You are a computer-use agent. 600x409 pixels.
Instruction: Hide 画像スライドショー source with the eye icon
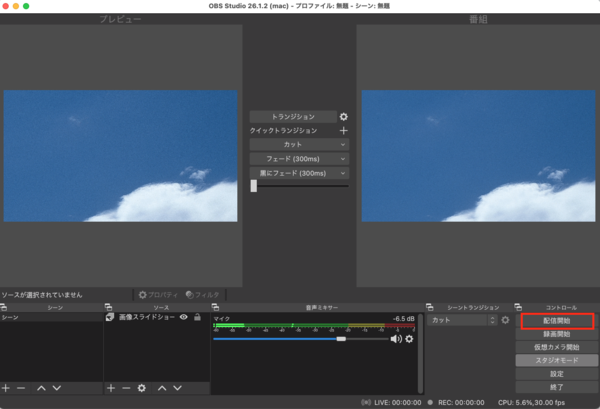pyautogui.click(x=184, y=317)
